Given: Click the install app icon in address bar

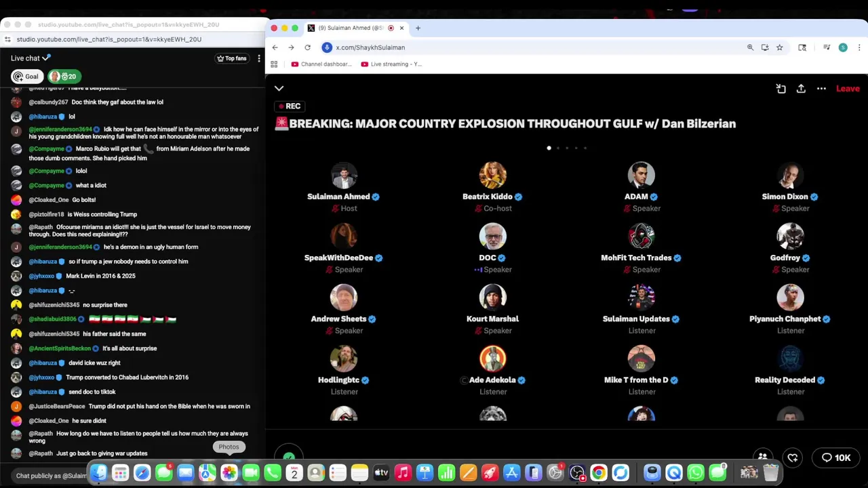Looking at the screenshot, I should click(765, 47).
